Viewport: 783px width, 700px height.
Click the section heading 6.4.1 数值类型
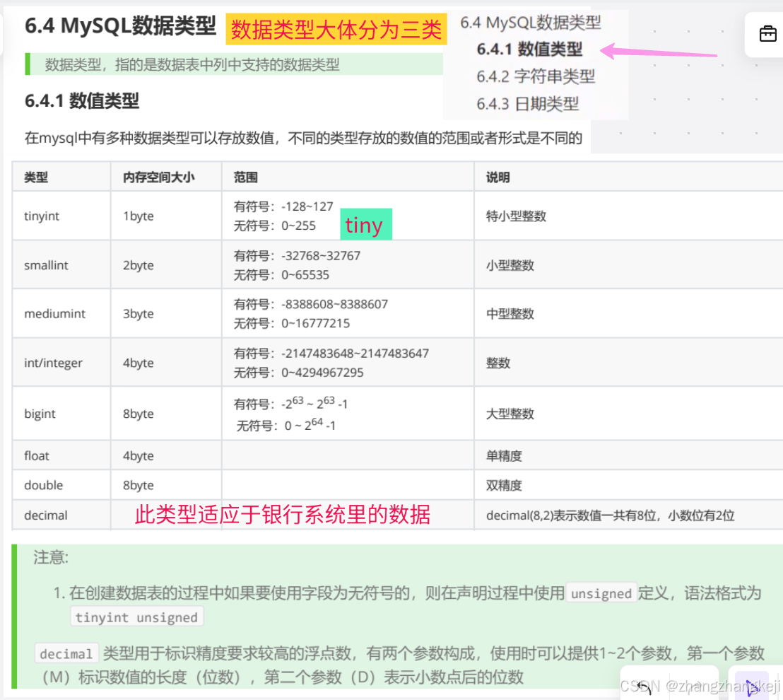click(x=82, y=101)
